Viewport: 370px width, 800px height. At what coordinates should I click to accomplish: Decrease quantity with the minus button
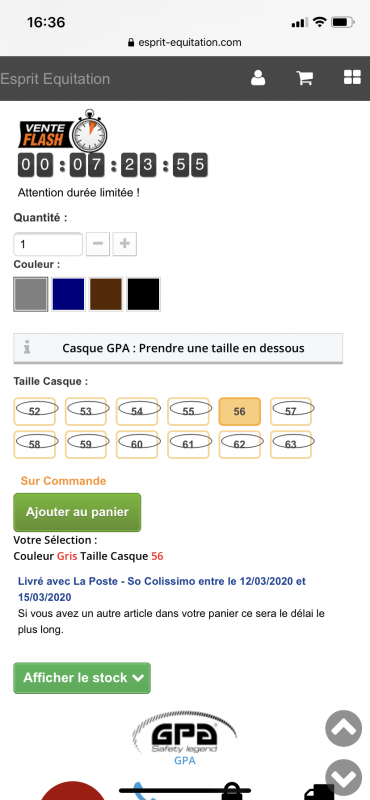[x=98, y=244]
